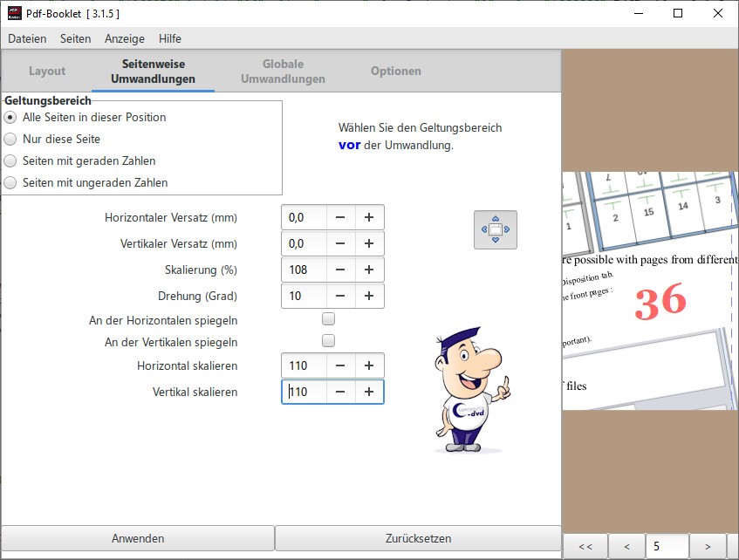739x560 pixels.
Task: Click the minus icon for Drehung (Grad)
Action: click(340, 296)
